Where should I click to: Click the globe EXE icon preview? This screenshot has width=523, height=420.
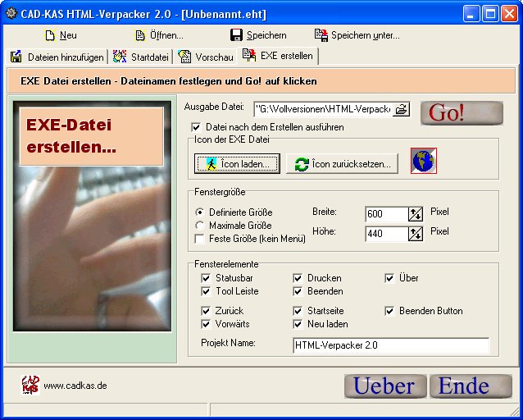tap(423, 161)
